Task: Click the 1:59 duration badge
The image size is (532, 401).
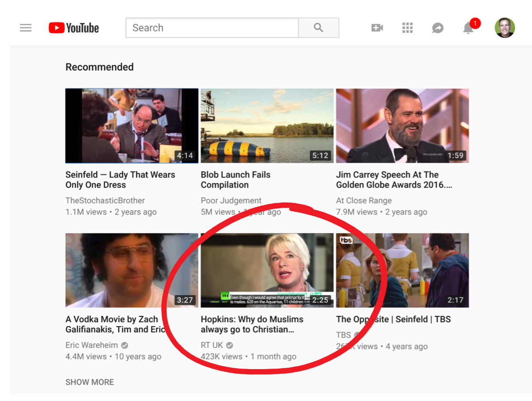Action: point(455,156)
